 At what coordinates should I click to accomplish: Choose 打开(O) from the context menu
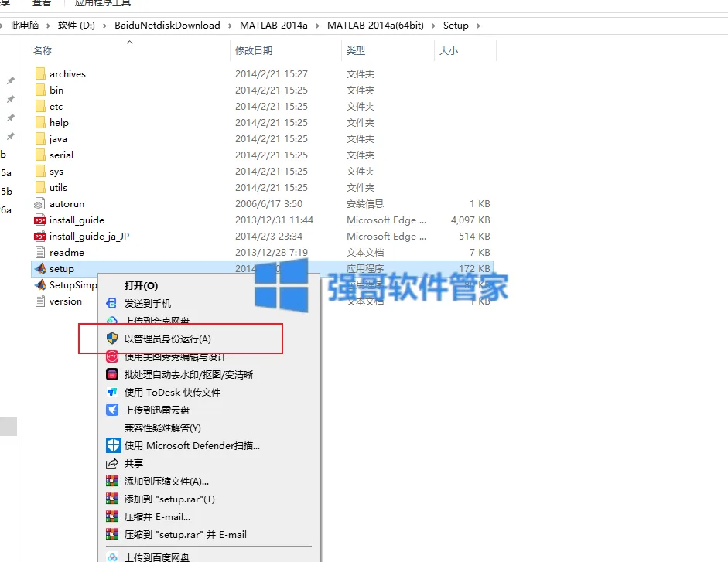coord(141,286)
